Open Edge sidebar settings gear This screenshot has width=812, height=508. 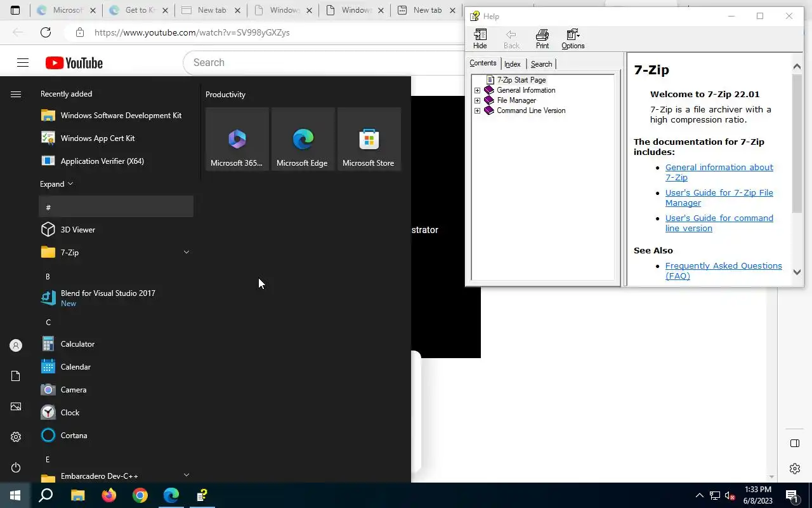(x=795, y=469)
